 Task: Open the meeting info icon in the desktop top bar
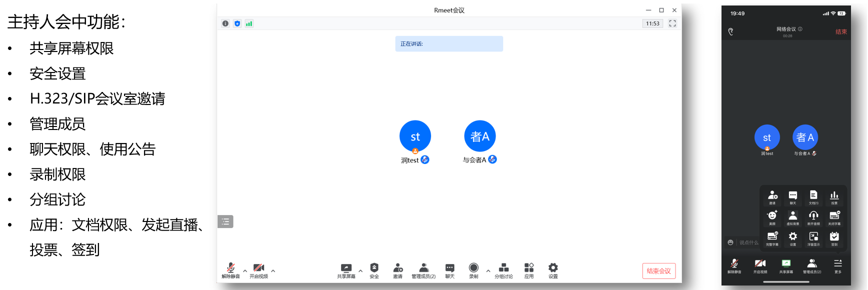pos(225,23)
